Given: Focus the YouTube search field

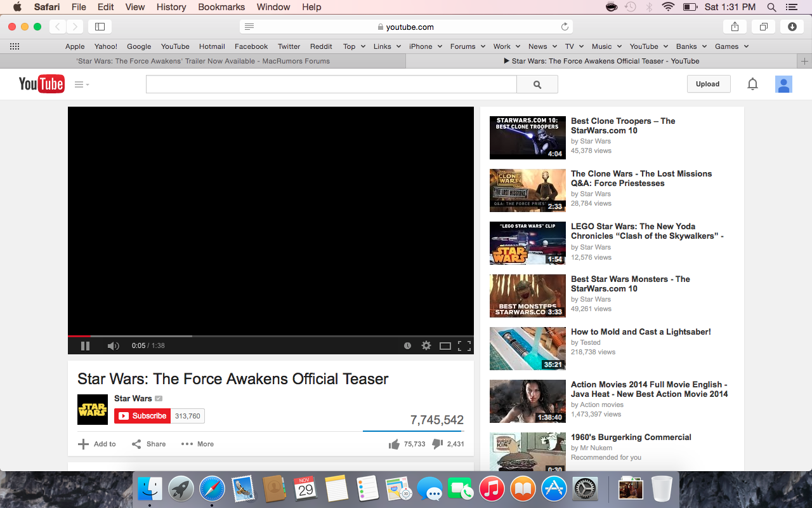Looking at the screenshot, I should tap(331, 84).
